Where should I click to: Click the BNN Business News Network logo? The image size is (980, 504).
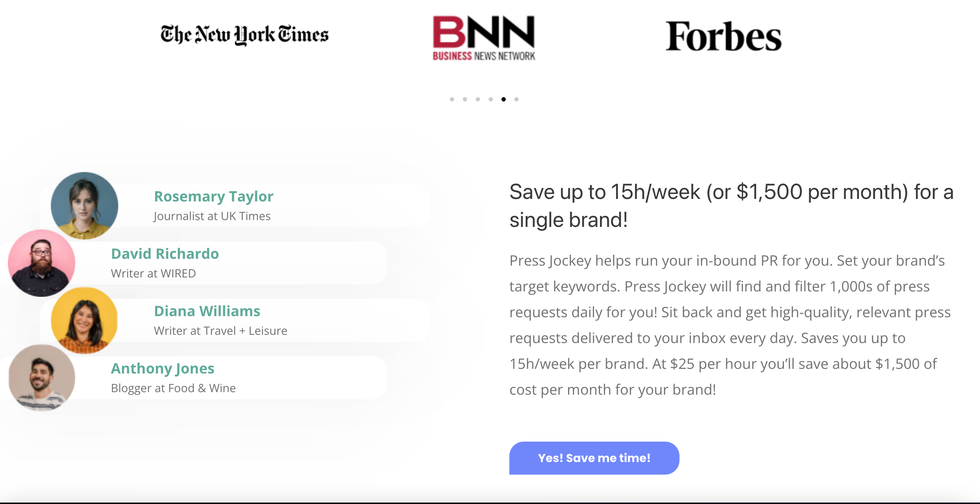[x=484, y=38]
